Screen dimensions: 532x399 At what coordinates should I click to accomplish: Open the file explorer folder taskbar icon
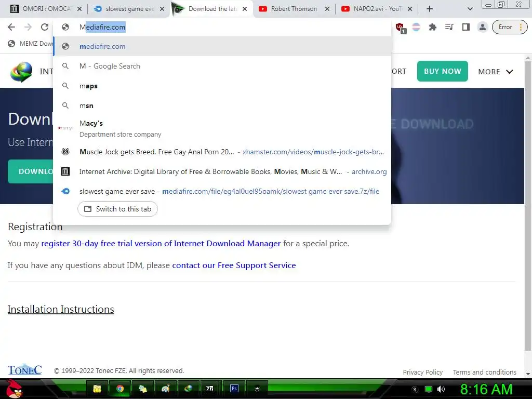point(97,389)
